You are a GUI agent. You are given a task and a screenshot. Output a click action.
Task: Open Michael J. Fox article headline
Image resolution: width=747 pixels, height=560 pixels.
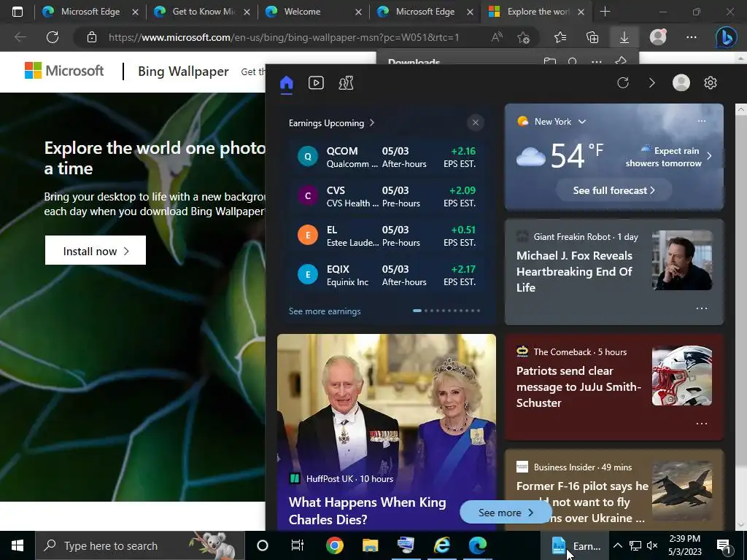[x=574, y=271]
